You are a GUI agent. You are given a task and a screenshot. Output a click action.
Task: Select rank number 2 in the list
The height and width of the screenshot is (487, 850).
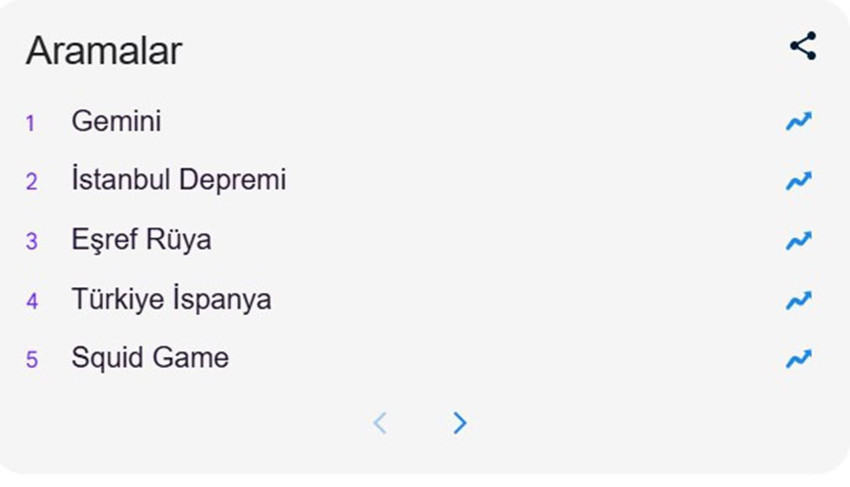point(31,183)
